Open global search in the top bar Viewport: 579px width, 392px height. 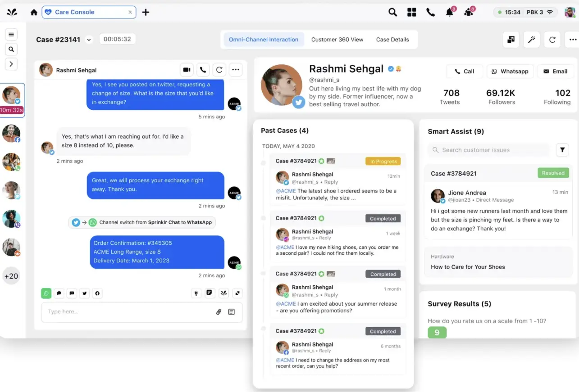[x=393, y=12]
